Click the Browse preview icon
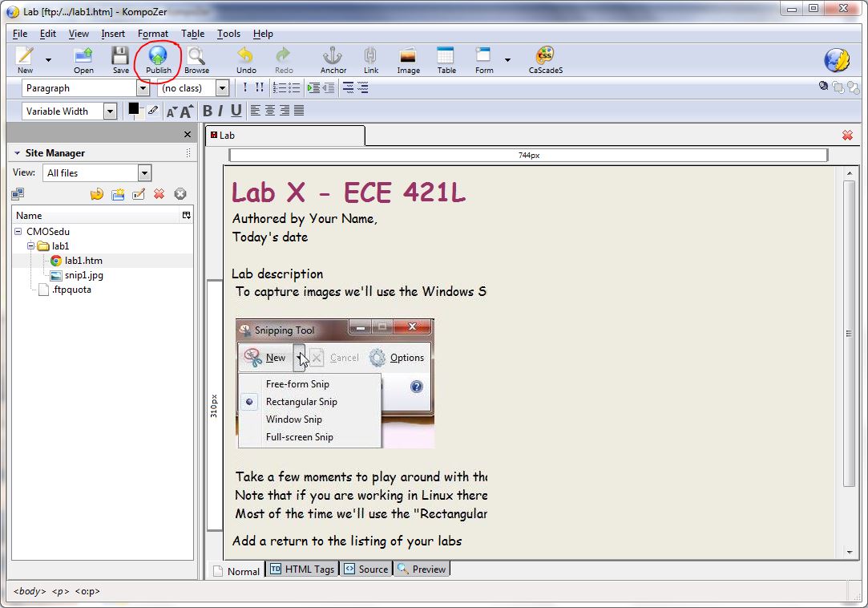 196,58
